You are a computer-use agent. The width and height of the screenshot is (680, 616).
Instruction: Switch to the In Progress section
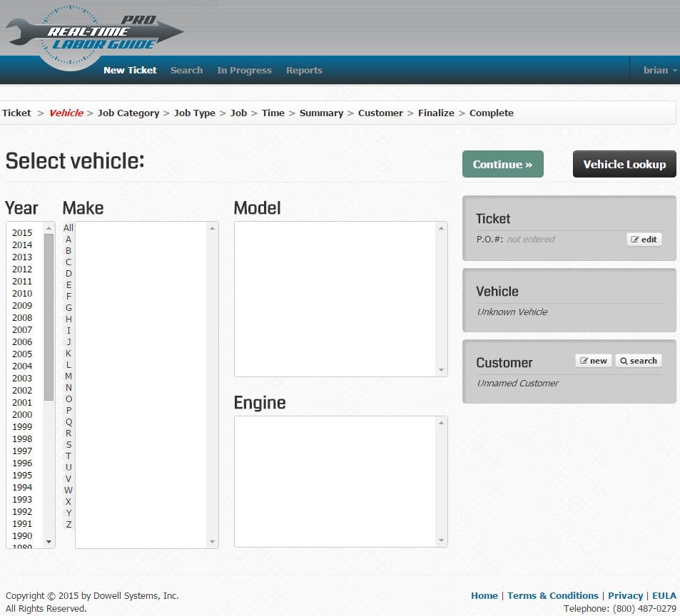tap(244, 70)
